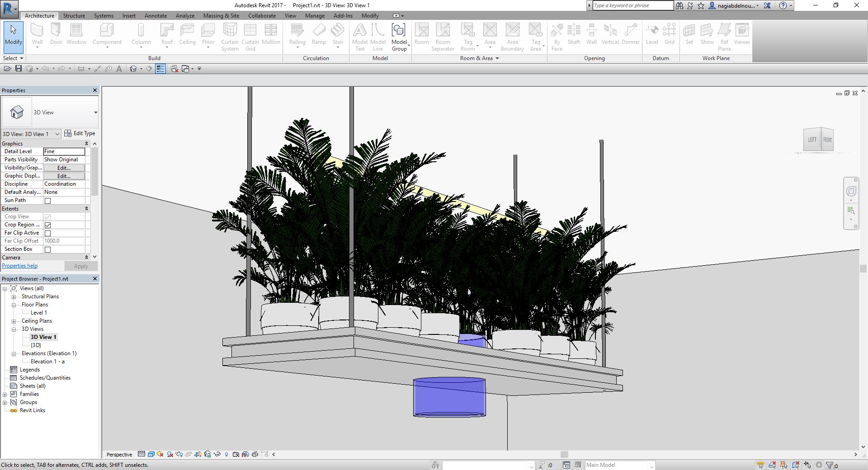Open the Properties help link

[20, 266]
